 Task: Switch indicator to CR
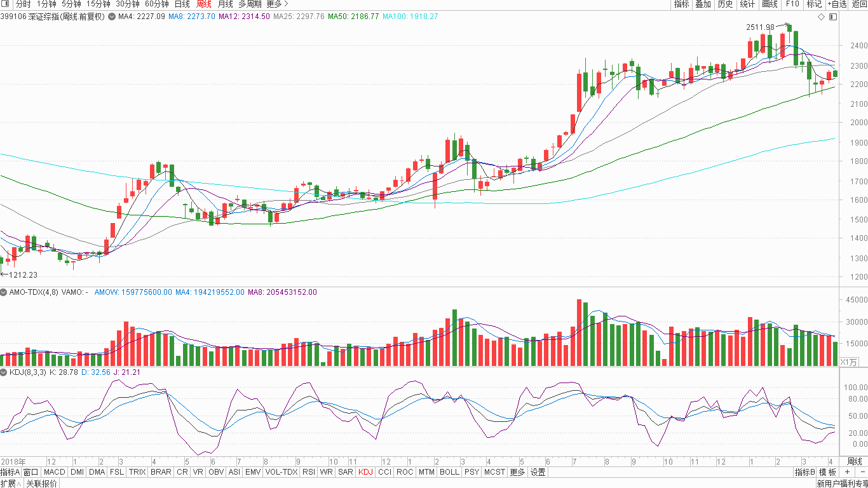click(182, 472)
